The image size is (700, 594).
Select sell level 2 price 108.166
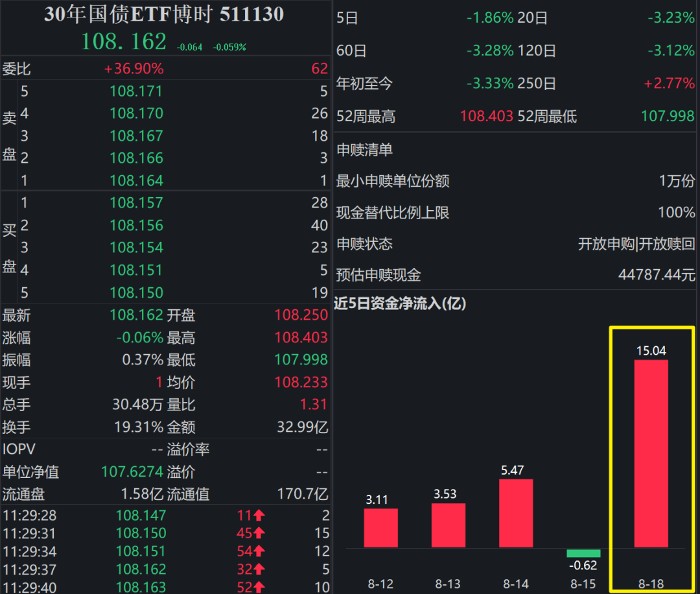pos(136,158)
